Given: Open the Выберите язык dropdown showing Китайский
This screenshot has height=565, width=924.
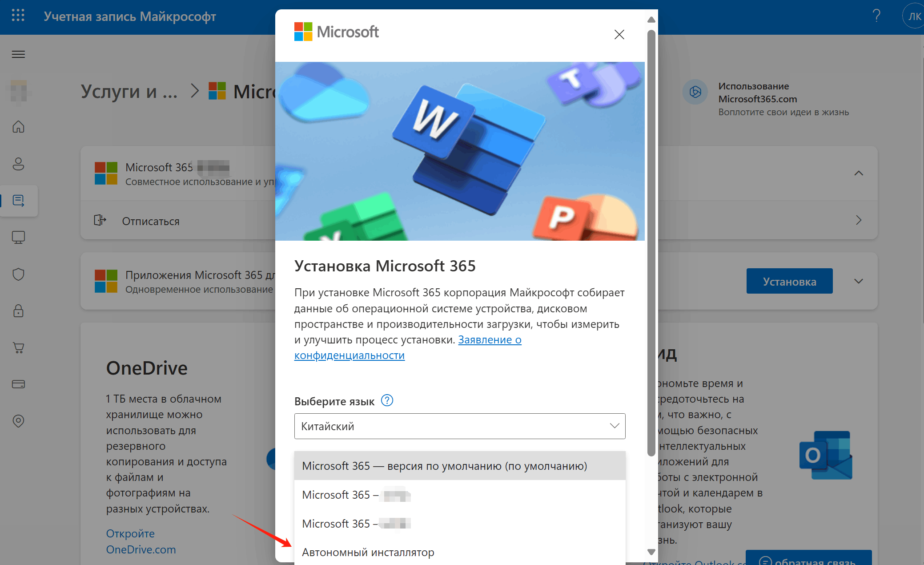Looking at the screenshot, I should click(x=460, y=426).
